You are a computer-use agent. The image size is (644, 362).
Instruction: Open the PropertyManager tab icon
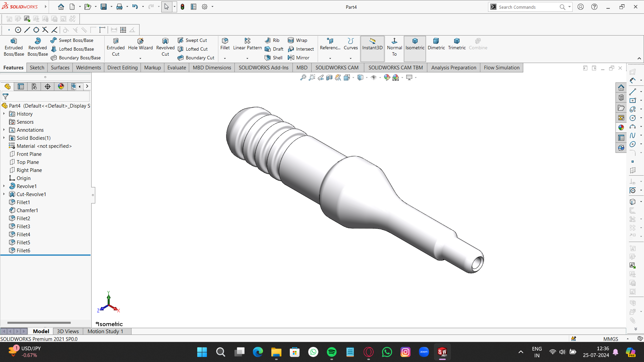[21, 86]
